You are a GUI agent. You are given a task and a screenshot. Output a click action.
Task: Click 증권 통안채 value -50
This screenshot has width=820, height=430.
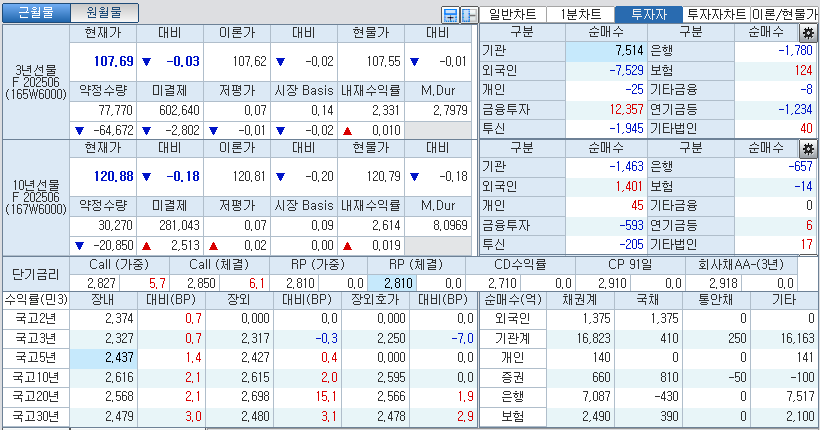[737, 378]
